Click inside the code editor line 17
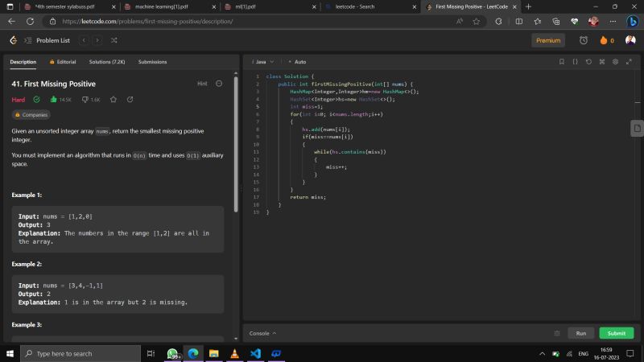644x362 pixels. tap(308, 197)
